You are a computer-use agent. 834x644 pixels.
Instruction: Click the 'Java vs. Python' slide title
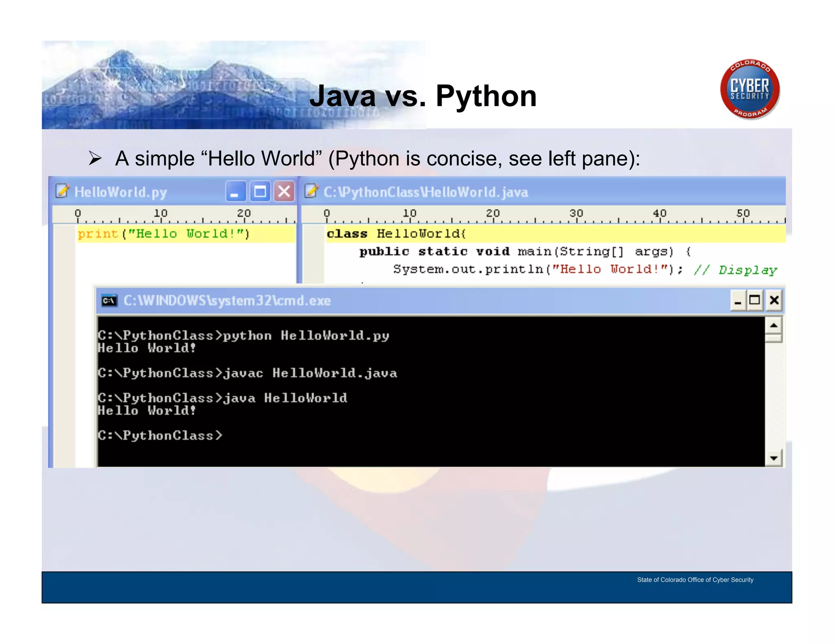(x=423, y=96)
